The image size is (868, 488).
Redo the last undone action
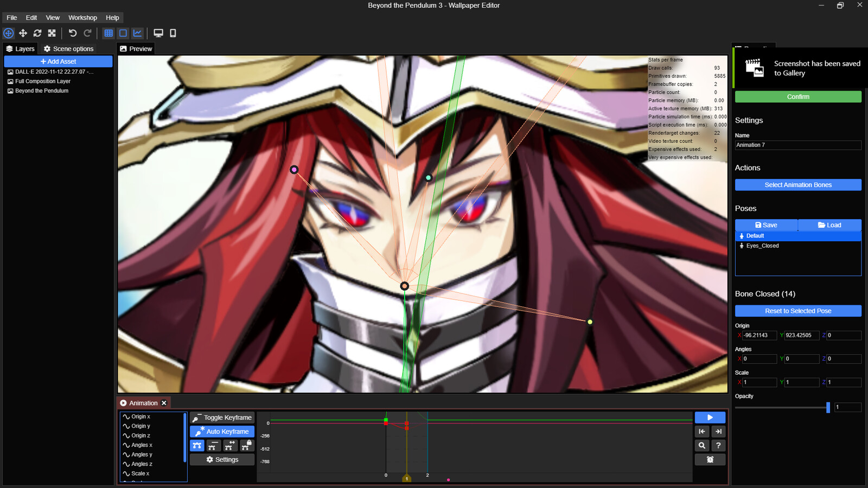click(87, 33)
